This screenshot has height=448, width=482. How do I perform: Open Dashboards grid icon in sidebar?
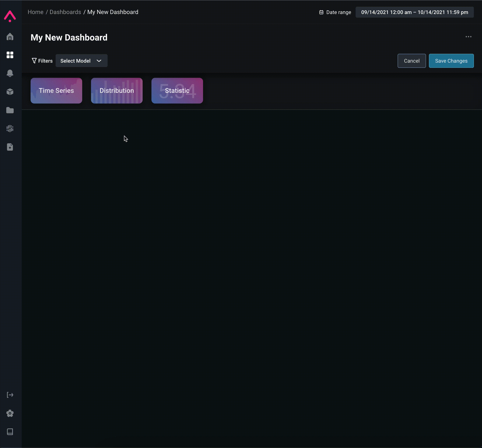point(10,55)
